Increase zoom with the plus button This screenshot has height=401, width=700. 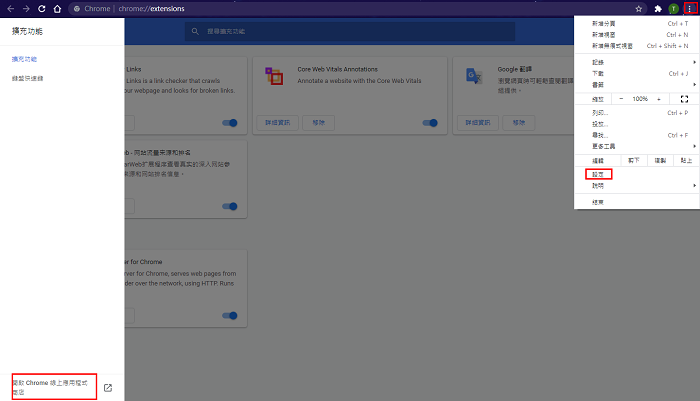click(659, 99)
